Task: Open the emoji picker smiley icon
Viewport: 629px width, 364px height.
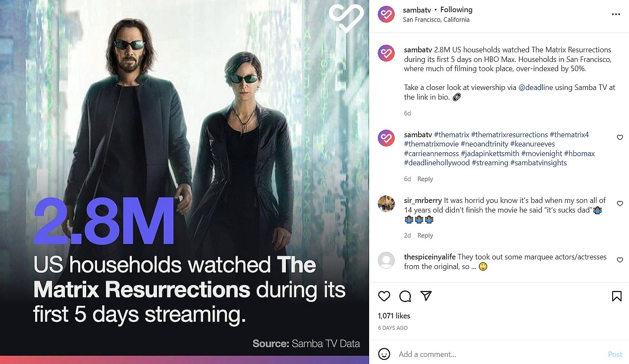Action: click(384, 354)
